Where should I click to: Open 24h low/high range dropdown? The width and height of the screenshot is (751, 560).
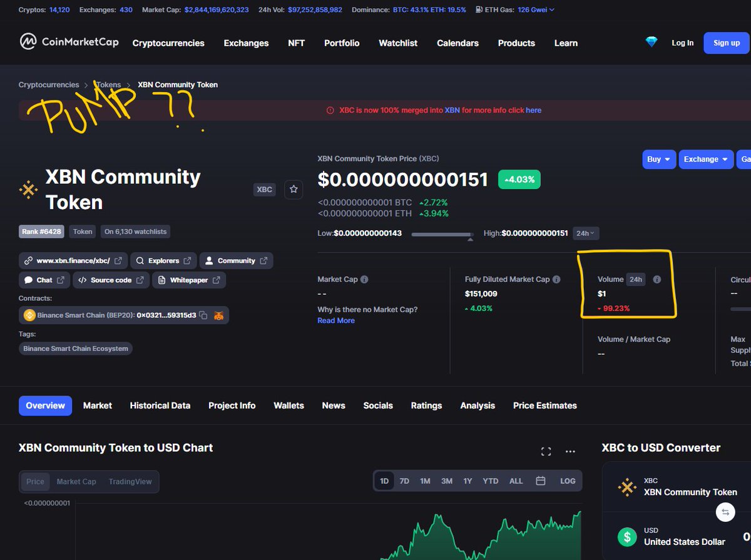pyautogui.click(x=586, y=233)
